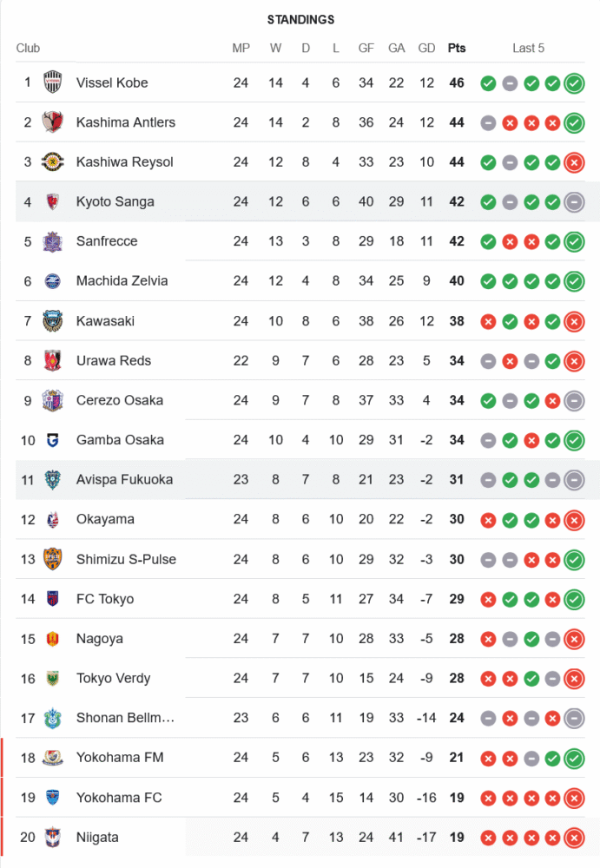Open the Cerezo Osaka team link
Screen dimensions: 600x868
(119, 400)
